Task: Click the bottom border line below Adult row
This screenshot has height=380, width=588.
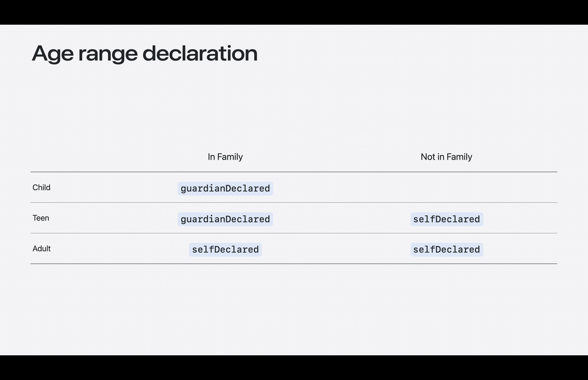Action: tap(294, 264)
